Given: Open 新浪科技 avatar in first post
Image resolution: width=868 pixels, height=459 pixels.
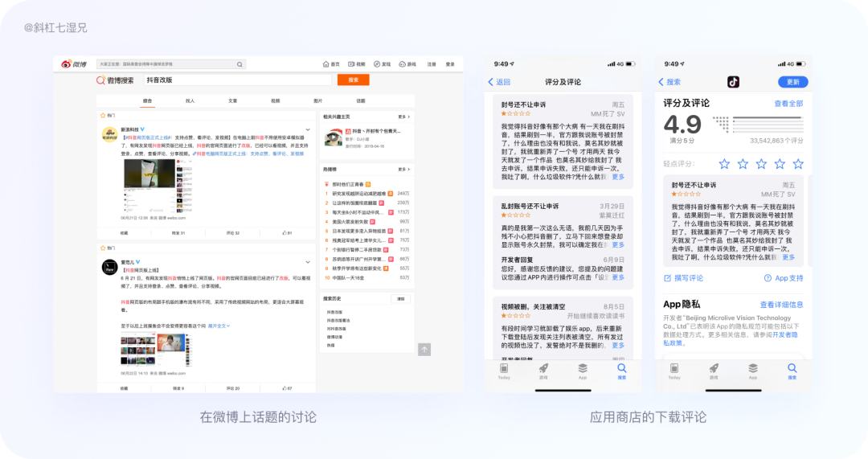Looking at the screenshot, I should point(109,134).
